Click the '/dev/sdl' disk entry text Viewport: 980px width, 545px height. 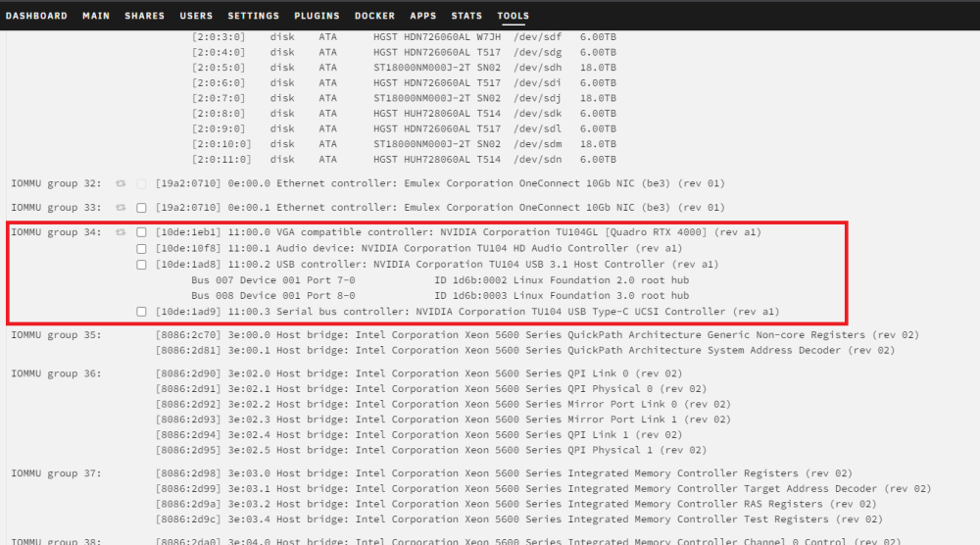pos(537,128)
